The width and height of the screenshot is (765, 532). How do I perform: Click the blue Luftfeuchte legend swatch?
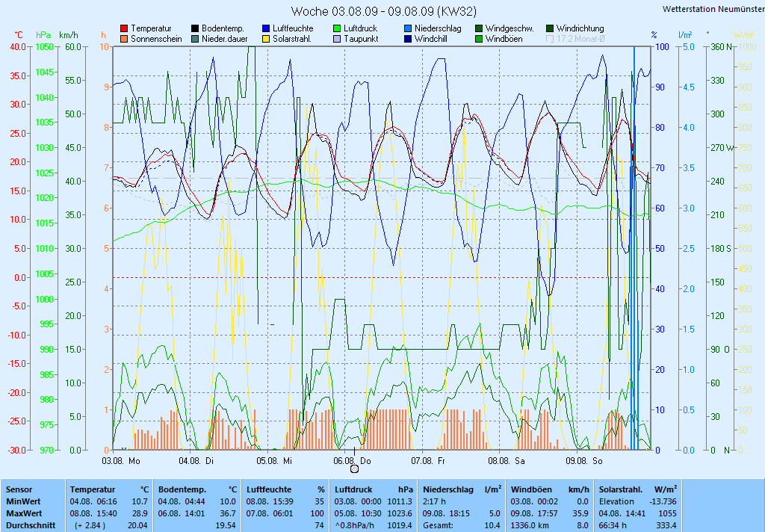(x=266, y=29)
